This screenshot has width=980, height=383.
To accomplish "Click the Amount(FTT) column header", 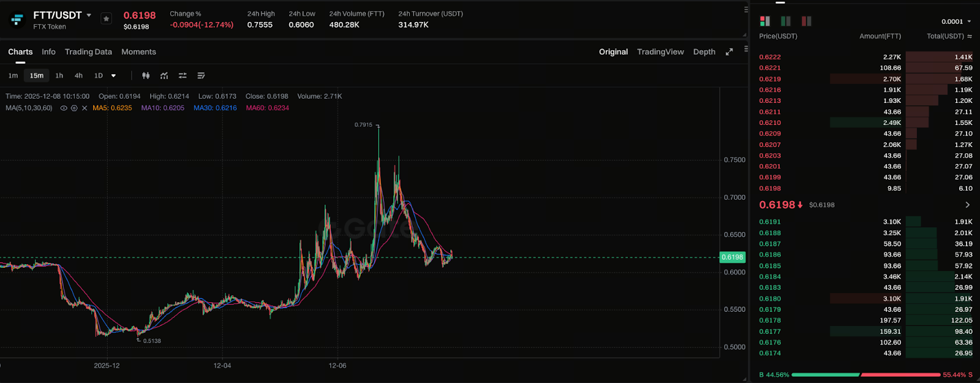I will click(x=880, y=36).
